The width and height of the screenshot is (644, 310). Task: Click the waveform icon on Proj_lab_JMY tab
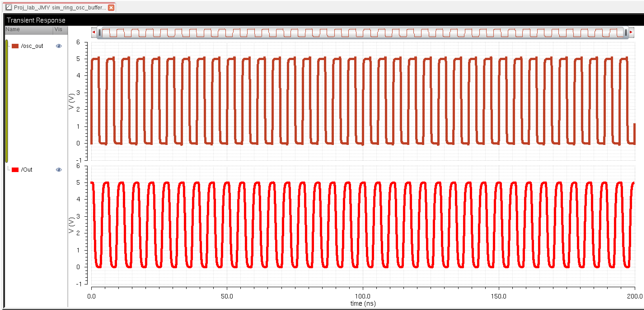click(9, 7)
